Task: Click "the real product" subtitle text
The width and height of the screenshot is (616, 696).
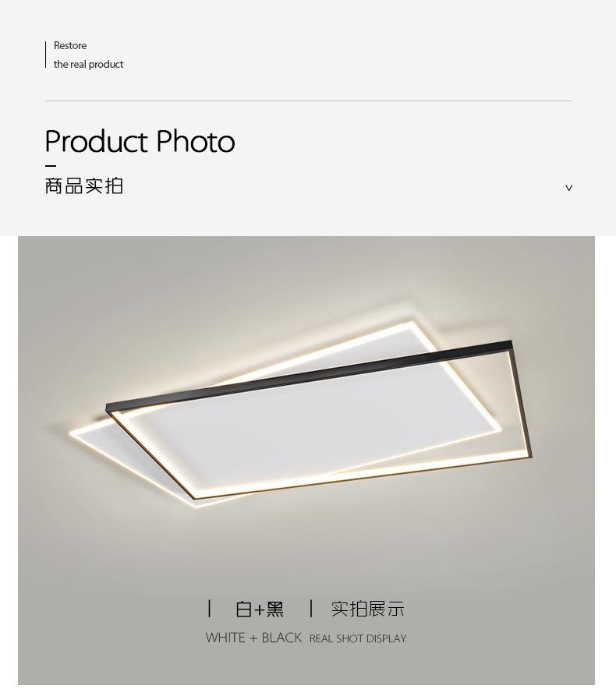Action: click(x=88, y=65)
